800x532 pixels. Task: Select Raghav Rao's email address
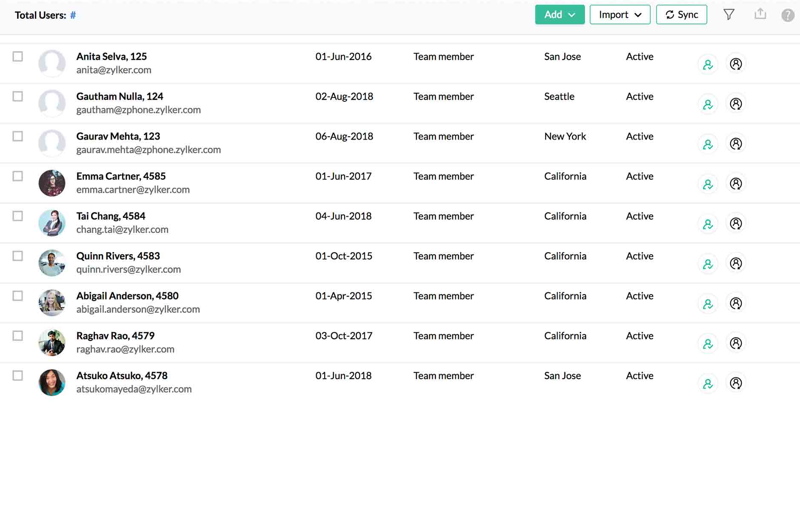[x=125, y=349]
